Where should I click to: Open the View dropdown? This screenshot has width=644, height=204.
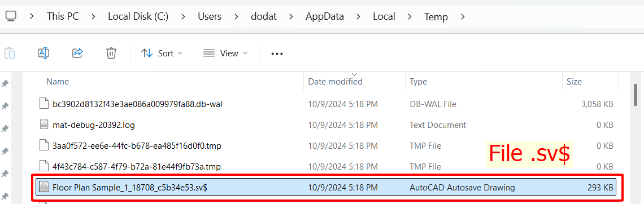pyautogui.click(x=225, y=53)
